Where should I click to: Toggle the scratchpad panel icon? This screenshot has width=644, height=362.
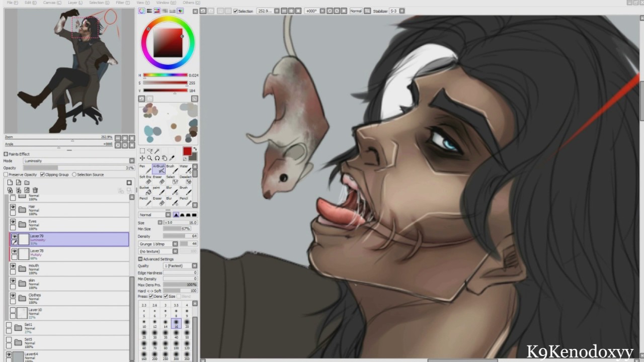(180, 11)
